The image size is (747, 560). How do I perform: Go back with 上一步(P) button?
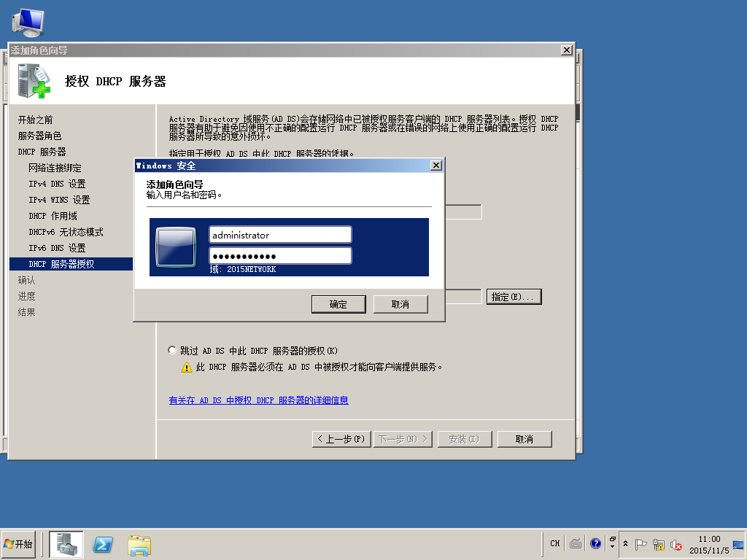tap(341, 439)
